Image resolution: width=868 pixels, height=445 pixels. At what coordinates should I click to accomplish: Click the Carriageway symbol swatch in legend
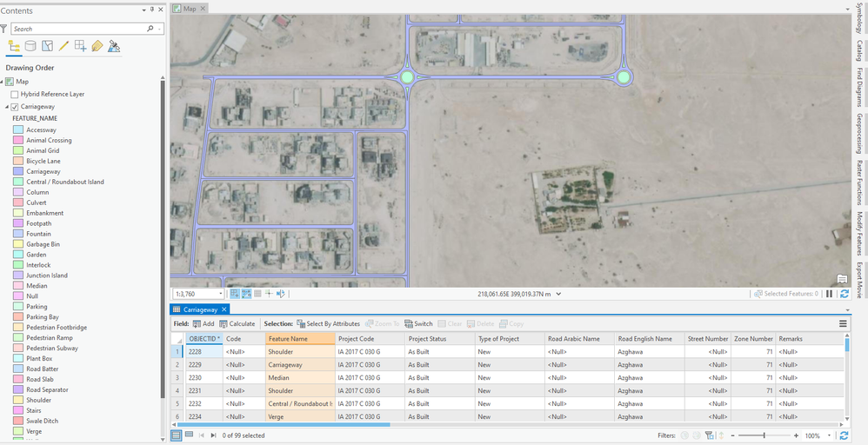point(17,171)
